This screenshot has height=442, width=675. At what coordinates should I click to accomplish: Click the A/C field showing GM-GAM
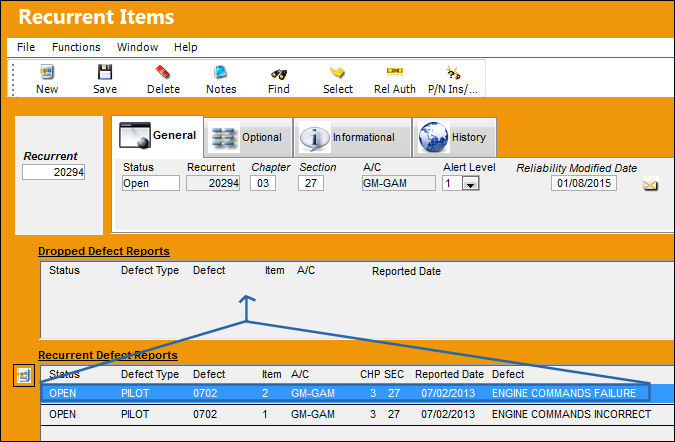tap(399, 183)
